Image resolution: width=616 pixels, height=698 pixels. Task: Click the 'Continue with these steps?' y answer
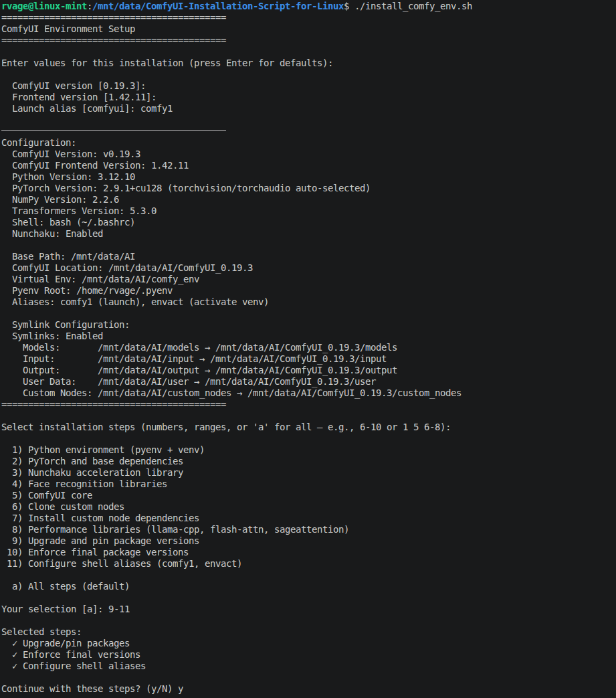tap(181, 689)
